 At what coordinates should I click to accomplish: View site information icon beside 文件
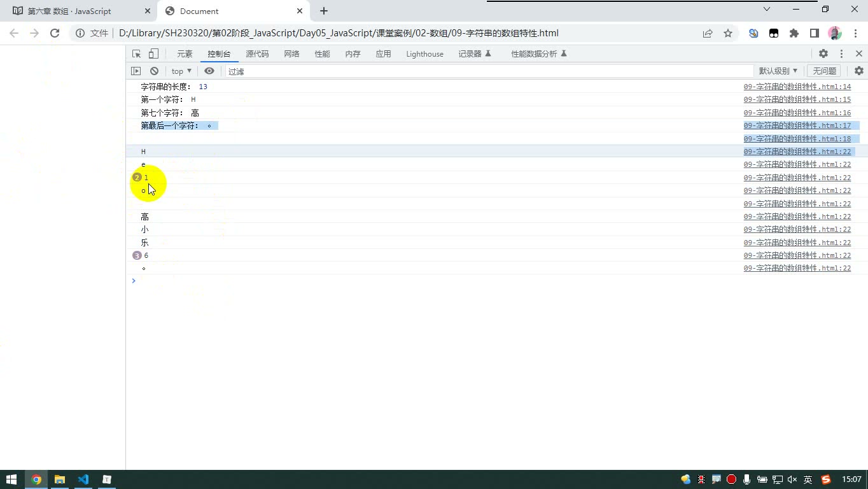[x=80, y=33]
